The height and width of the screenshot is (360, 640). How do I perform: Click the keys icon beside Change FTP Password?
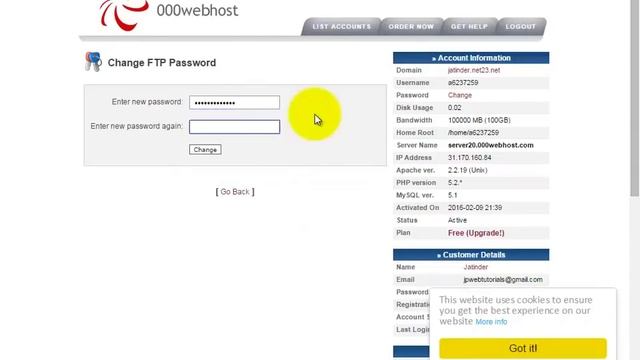(93, 62)
